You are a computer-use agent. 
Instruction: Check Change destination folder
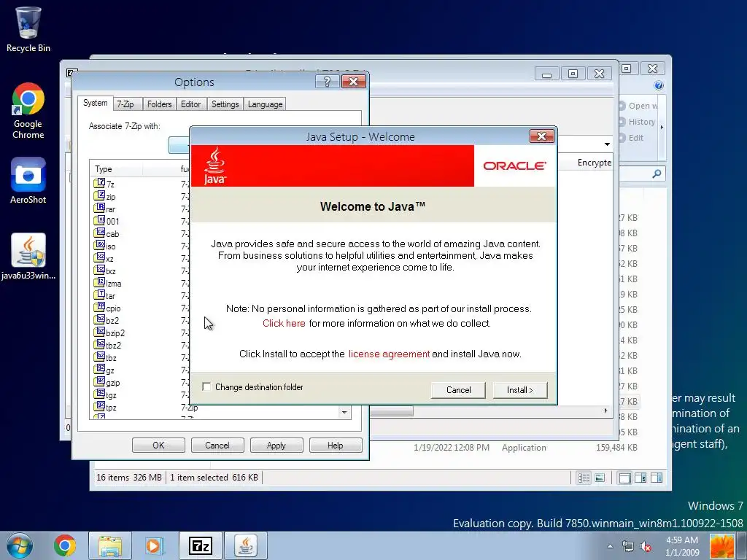206,386
